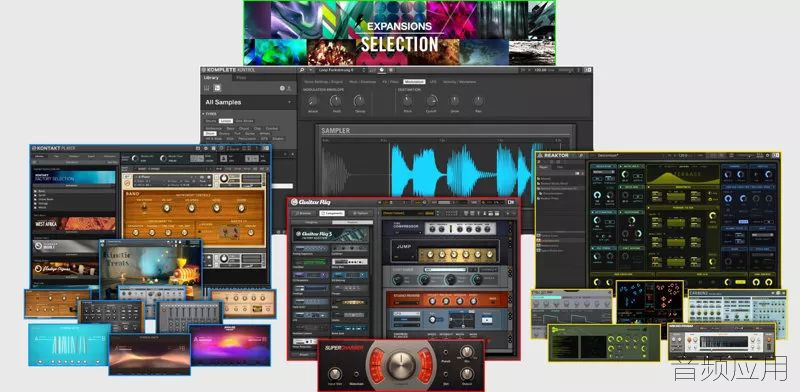Adjust the Cutoff destination knob

431,101
